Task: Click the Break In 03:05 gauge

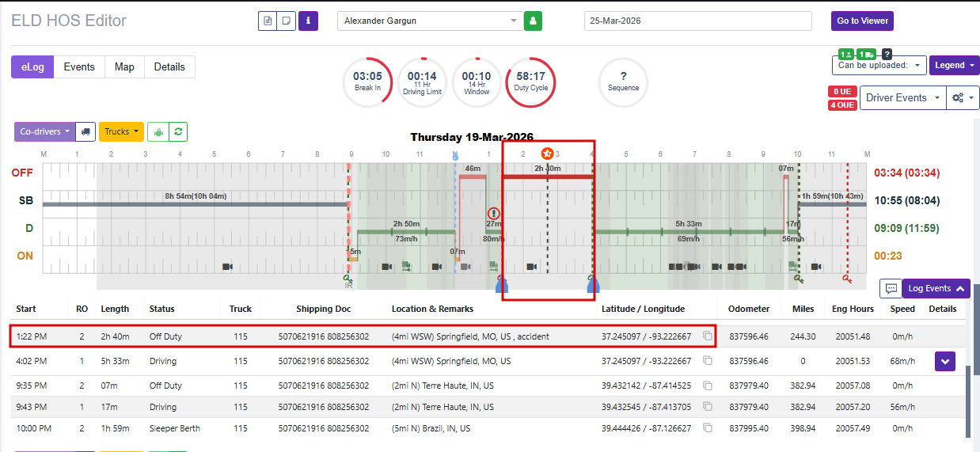Action: [367, 82]
